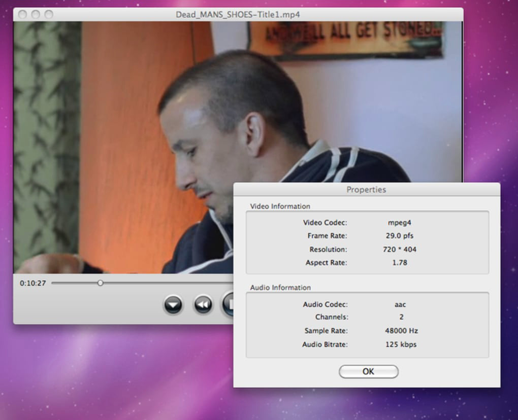Click the Audio Codec value aac
This screenshot has height=420, width=518.
(400, 304)
